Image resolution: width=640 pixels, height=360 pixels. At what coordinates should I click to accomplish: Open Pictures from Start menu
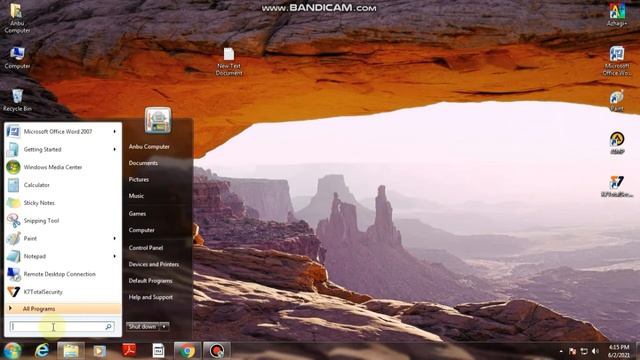click(138, 180)
